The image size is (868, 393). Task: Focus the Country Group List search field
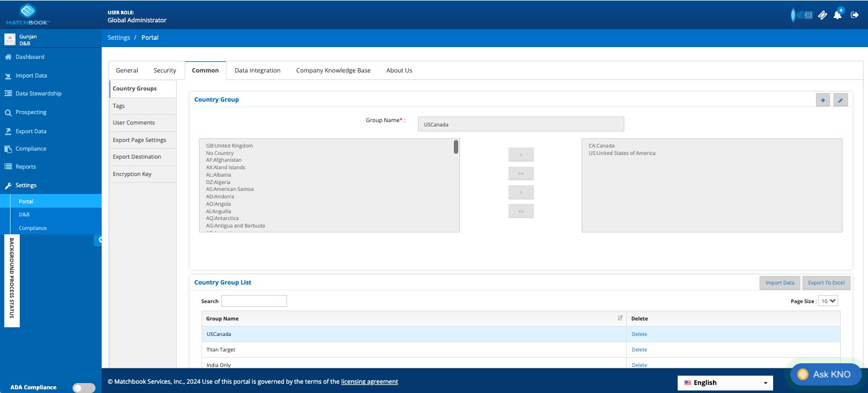(254, 301)
